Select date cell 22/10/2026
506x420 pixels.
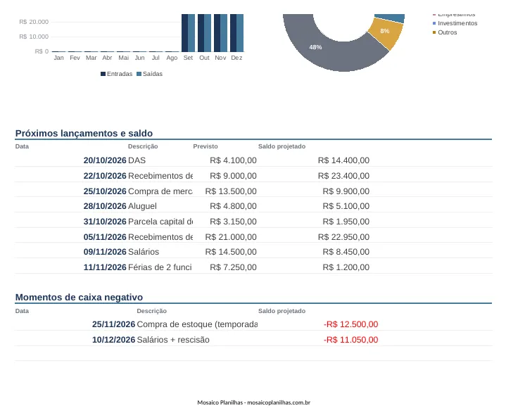[105, 176]
